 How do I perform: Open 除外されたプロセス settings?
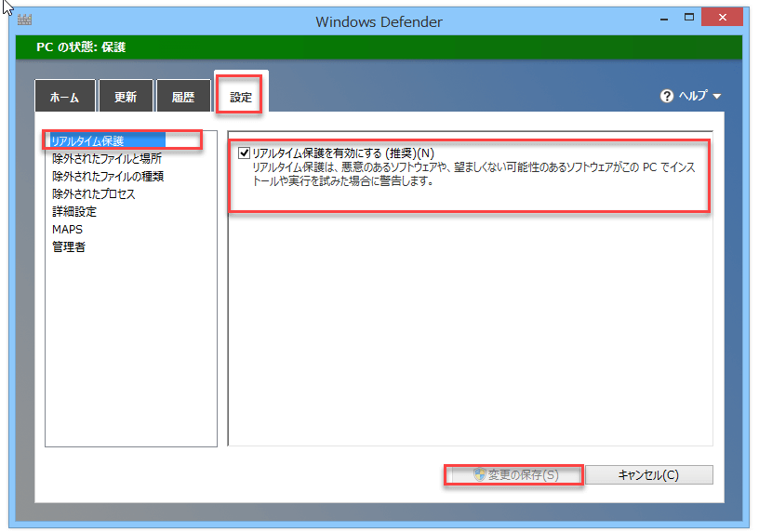pyautogui.click(x=93, y=194)
